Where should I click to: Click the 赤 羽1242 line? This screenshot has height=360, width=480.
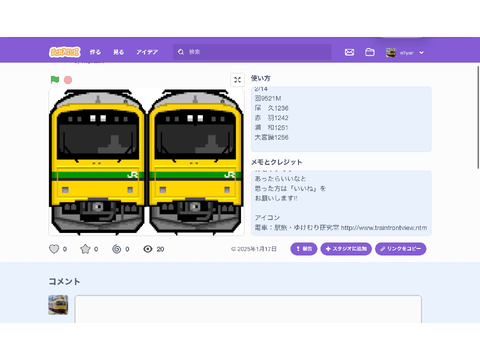[x=272, y=118]
